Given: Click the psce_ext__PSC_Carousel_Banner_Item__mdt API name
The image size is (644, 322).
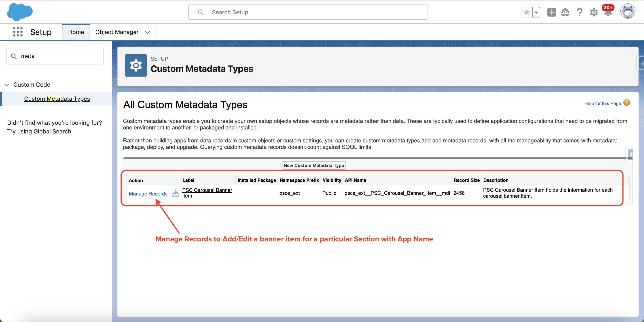Looking at the screenshot, I should point(397,193).
